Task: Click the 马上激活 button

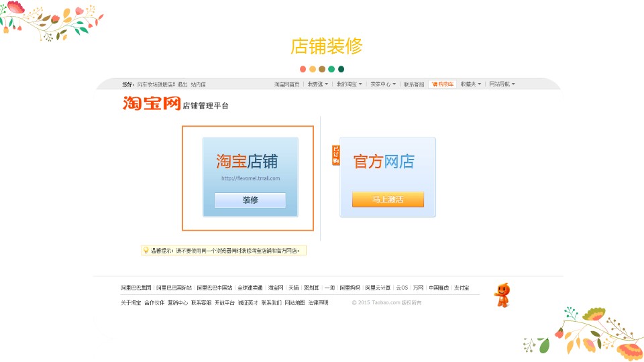Action: tap(388, 200)
